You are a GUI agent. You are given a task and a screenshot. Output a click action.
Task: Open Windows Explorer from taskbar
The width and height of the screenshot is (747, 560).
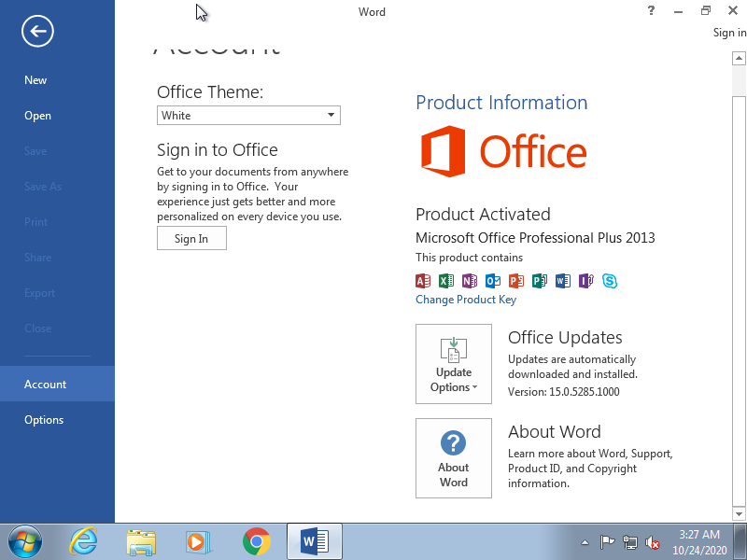(x=141, y=542)
